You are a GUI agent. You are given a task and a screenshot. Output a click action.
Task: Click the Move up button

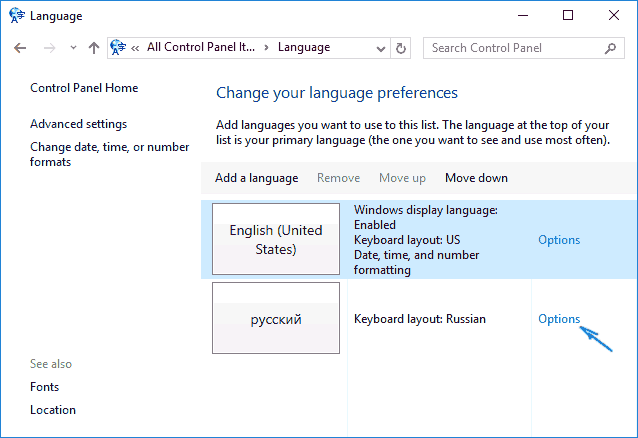coord(402,178)
